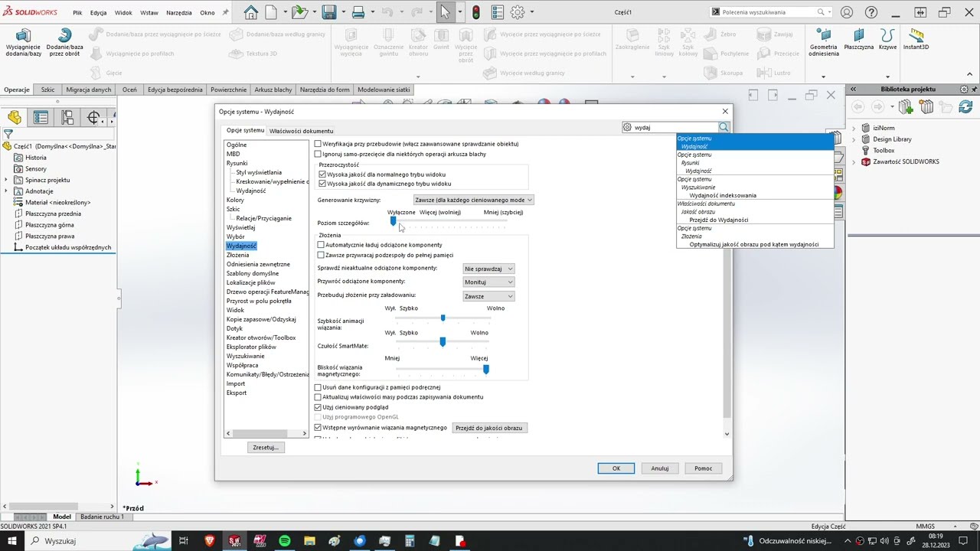Switch to Arkusz blachy ribbon tab

273,90
